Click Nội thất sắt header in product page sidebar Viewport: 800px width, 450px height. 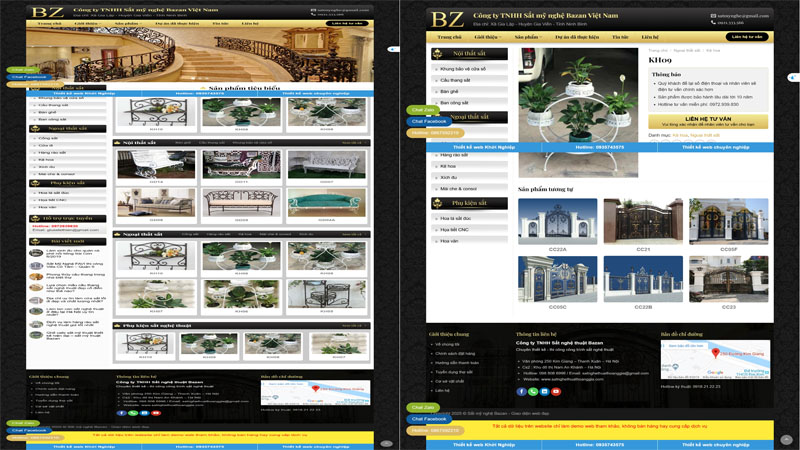tap(469, 54)
